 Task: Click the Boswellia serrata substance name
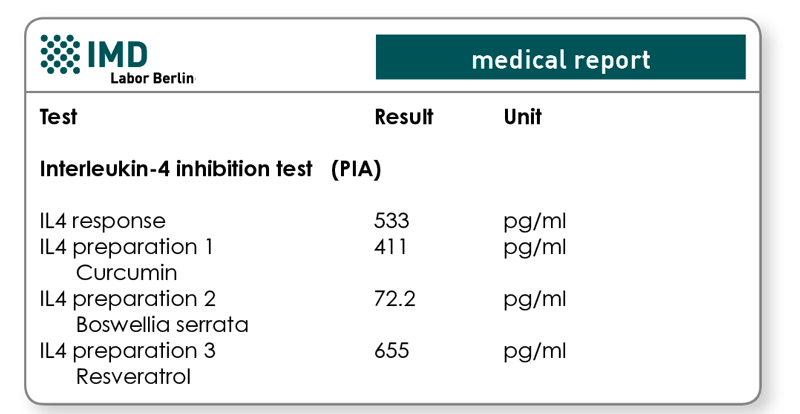click(162, 325)
